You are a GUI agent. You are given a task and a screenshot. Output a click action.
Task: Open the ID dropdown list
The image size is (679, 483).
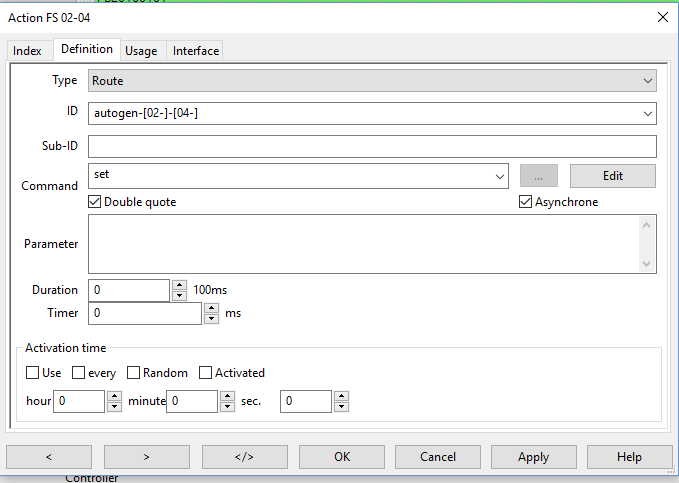point(647,114)
